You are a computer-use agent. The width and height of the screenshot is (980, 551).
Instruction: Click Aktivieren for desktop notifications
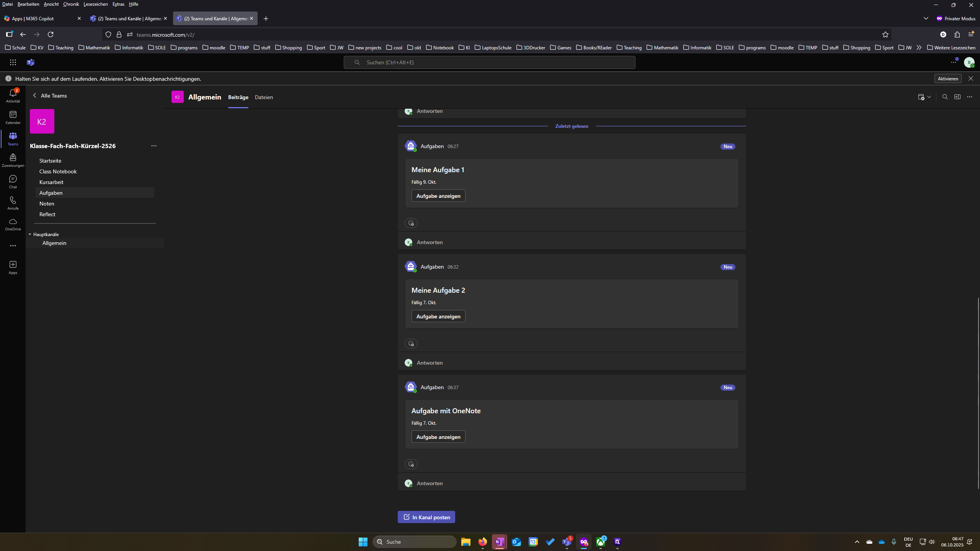click(948, 78)
